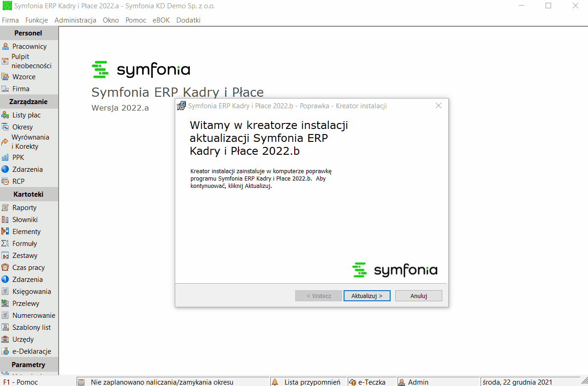The height and width of the screenshot is (386, 588).
Task: Click the Lista przypomnień status label
Action: coord(312,382)
